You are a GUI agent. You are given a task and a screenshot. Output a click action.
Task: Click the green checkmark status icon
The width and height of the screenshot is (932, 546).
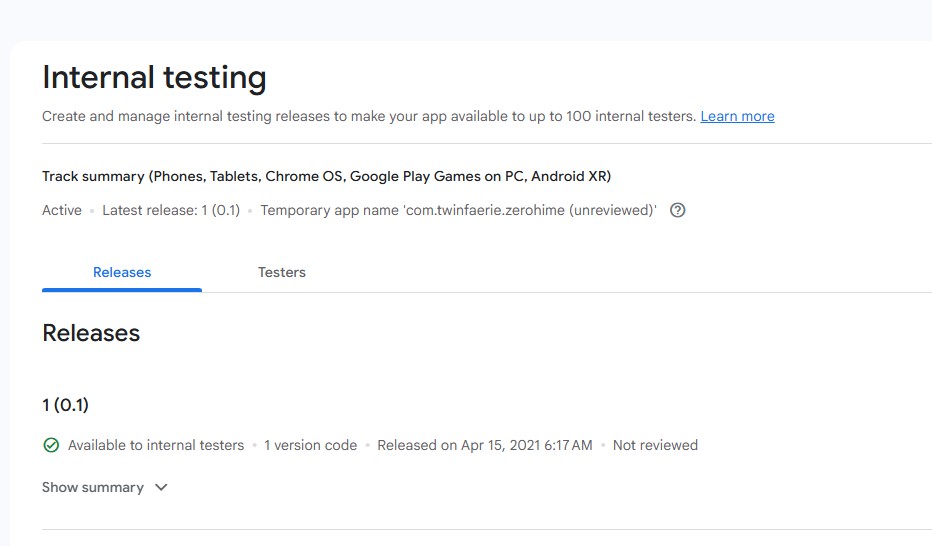[51, 445]
